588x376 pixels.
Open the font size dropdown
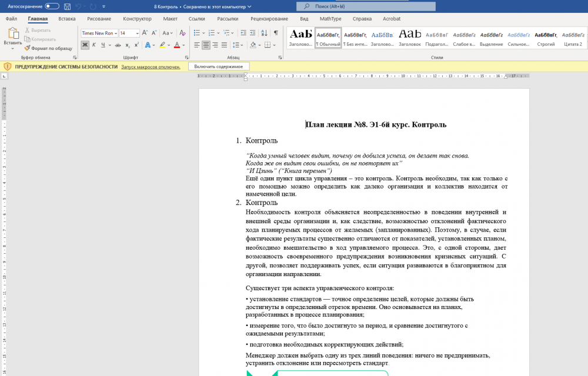pyautogui.click(x=138, y=33)
